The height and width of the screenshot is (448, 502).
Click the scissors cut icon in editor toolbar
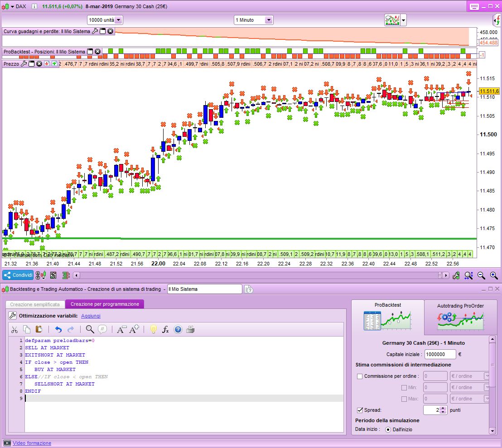[14, 329]
